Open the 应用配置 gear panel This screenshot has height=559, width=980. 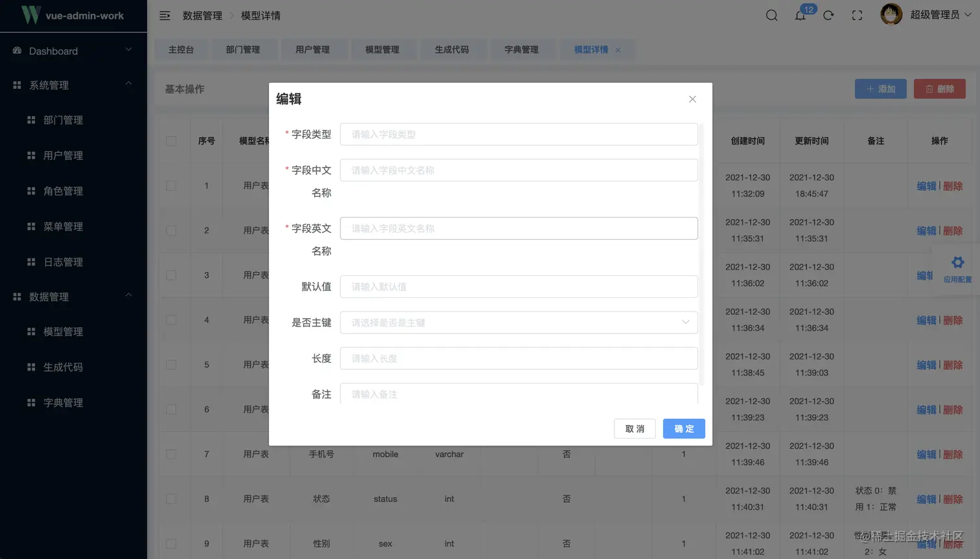958,263
